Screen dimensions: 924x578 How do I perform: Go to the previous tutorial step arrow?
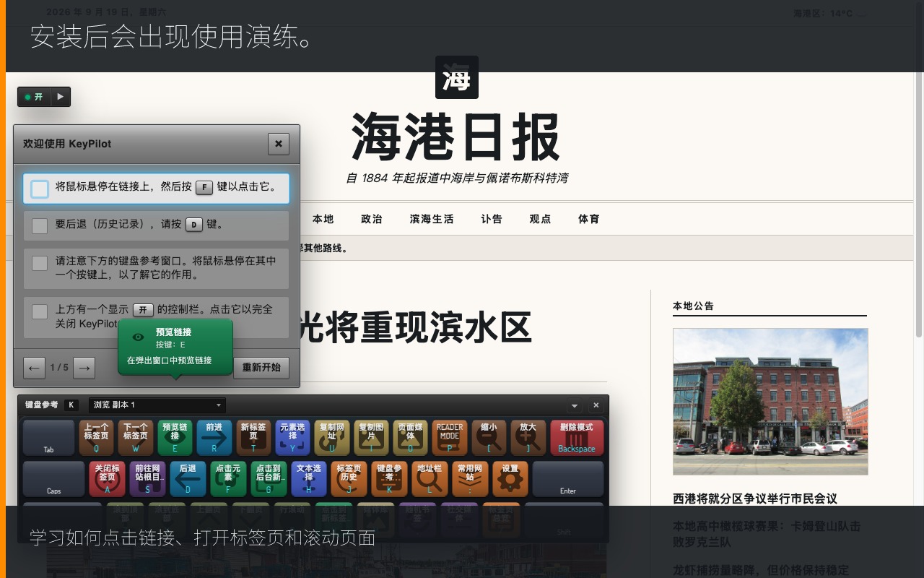(x=34, y=368)
